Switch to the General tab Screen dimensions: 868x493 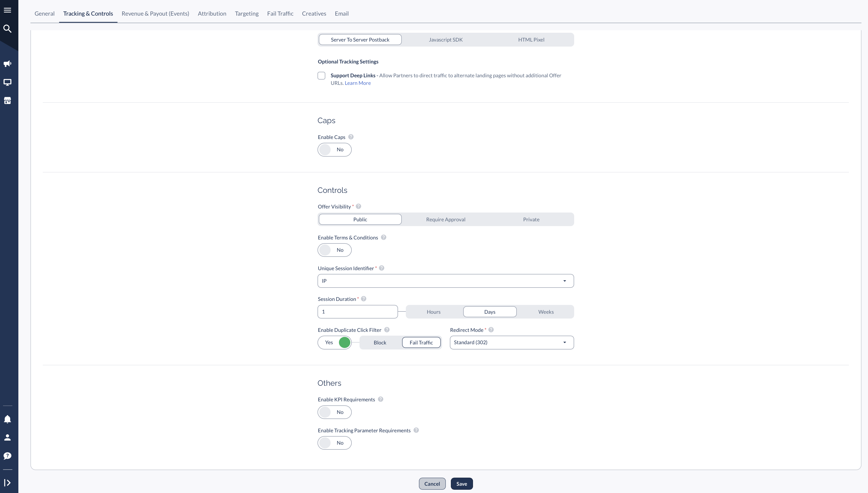click(x=44, y=14)
